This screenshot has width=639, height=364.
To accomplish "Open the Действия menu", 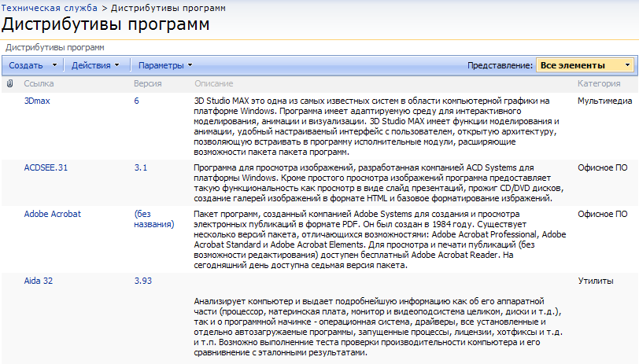I will (x=94, y=65).
